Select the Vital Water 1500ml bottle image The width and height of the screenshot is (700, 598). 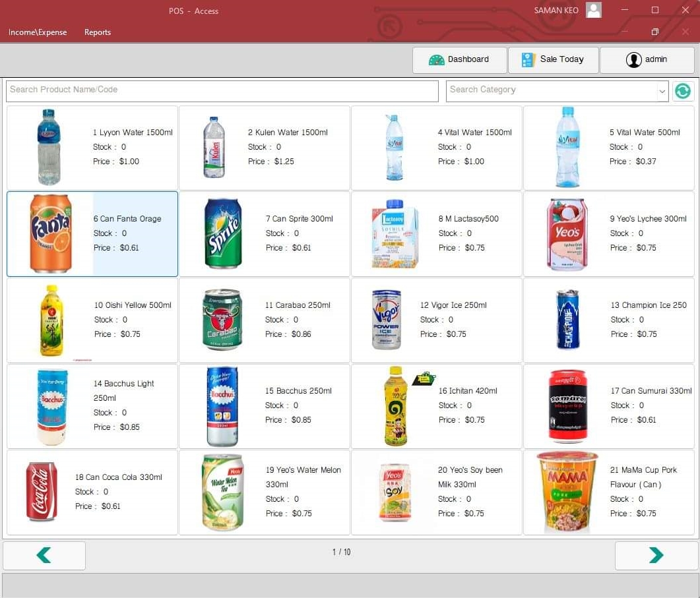(394, 148)
